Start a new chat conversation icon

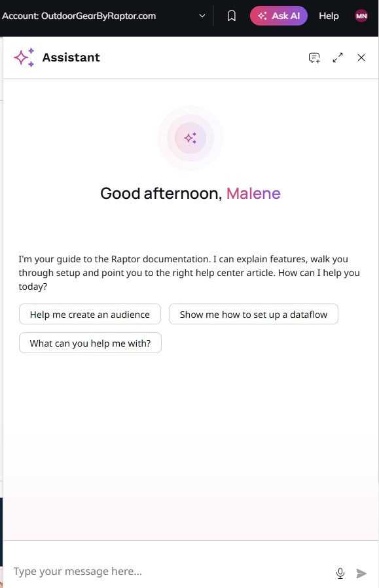click(x=314, y=58)
